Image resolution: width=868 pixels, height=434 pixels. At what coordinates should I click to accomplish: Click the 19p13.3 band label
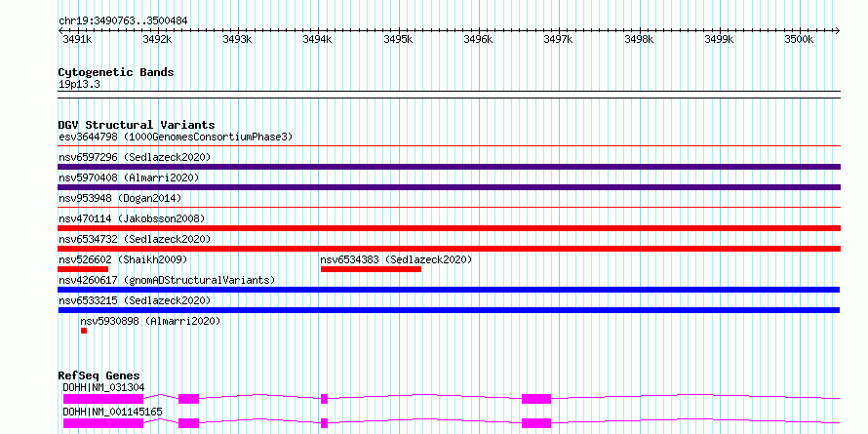point(79,85)
